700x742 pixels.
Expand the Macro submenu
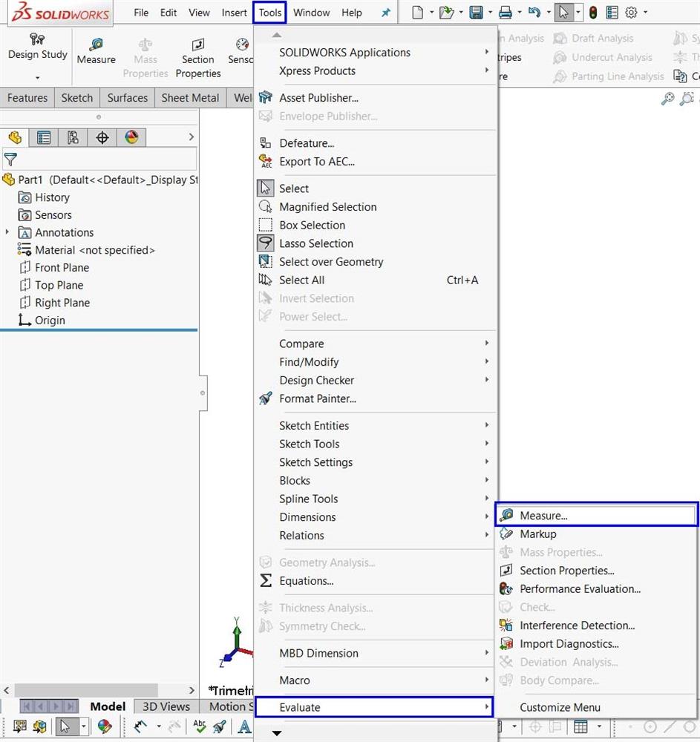pos(377,680)
